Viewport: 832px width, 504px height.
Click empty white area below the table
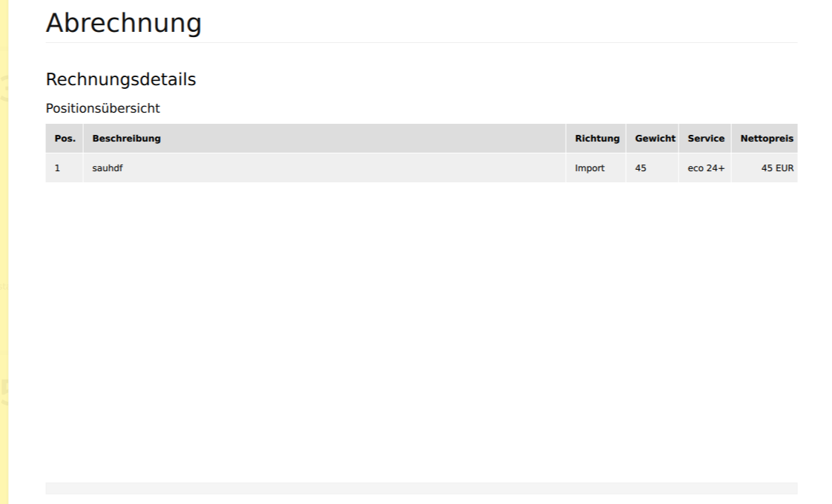click(421, 326)
